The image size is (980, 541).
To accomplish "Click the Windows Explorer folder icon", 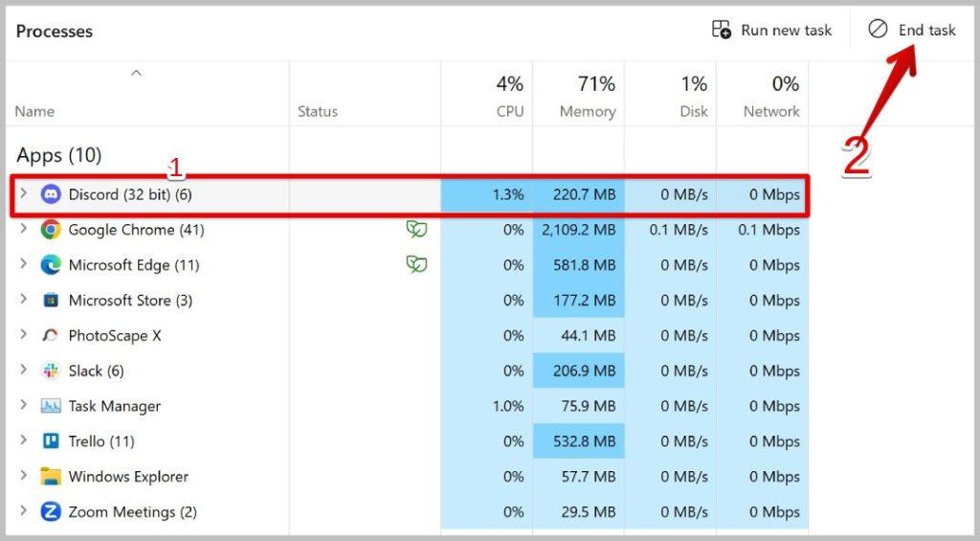I will 51,477.
